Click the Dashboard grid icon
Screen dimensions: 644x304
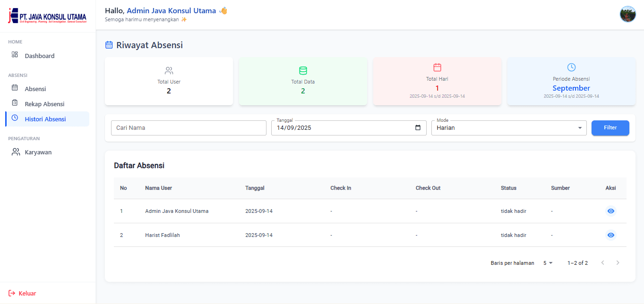pyautogui.click(x=15, y=55)
